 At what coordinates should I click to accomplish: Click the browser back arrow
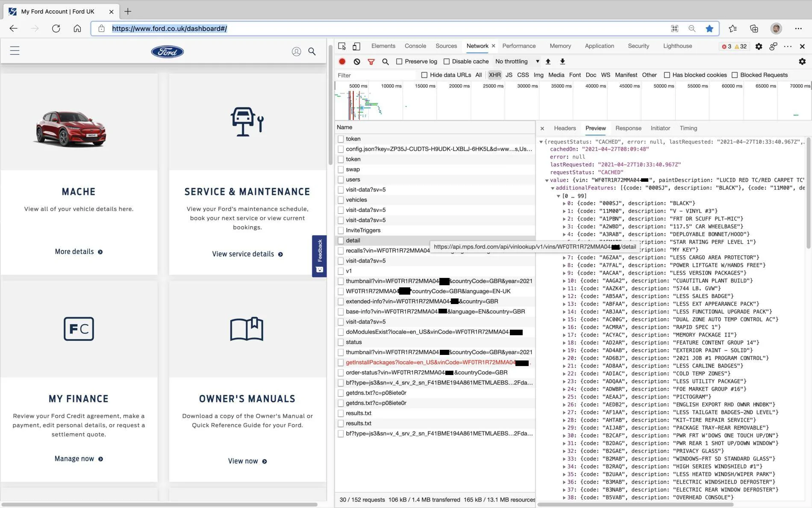[x=13, y=29]
